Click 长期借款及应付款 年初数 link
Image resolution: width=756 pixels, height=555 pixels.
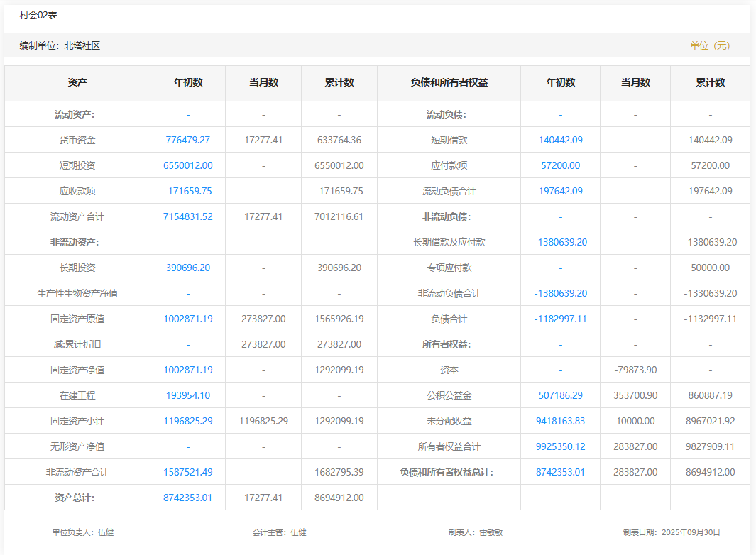[x=560, y=242]
